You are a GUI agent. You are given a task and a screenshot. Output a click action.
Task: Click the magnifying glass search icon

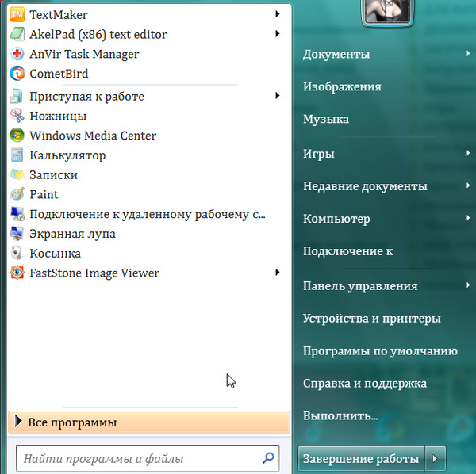[x=268, y=458]
